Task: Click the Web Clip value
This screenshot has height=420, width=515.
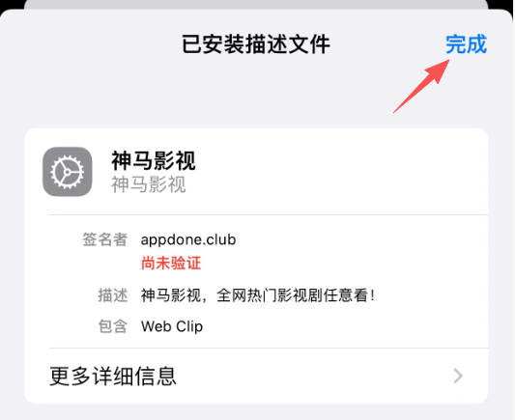Action: pos(172,326)
